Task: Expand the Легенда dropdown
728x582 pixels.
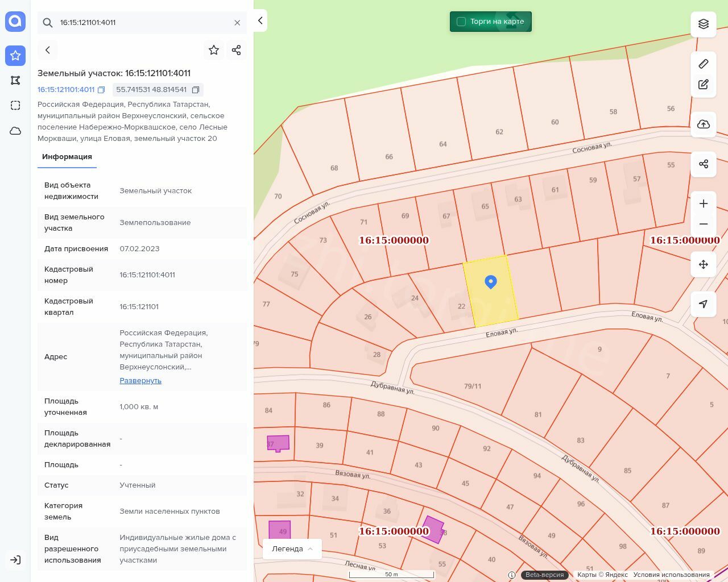Action: click(292, 548)
